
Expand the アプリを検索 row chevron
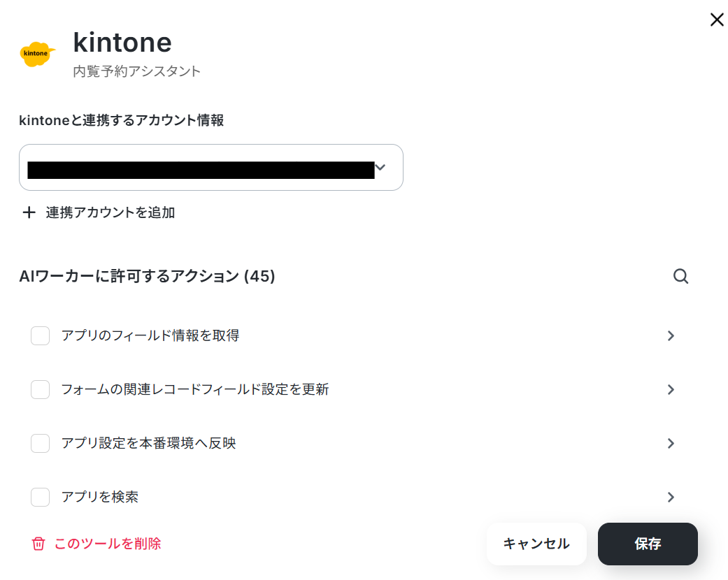coord(671,497)
